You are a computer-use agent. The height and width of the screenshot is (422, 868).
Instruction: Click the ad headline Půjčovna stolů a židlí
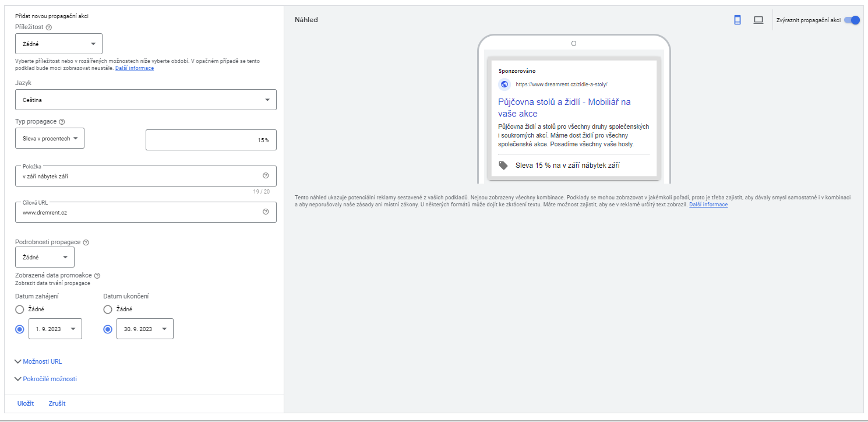pos(564,108)
